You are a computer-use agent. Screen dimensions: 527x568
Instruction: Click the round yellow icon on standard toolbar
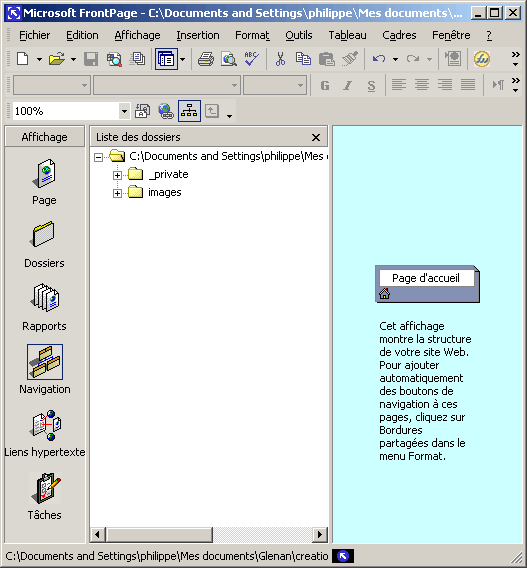tap(482, 59)
